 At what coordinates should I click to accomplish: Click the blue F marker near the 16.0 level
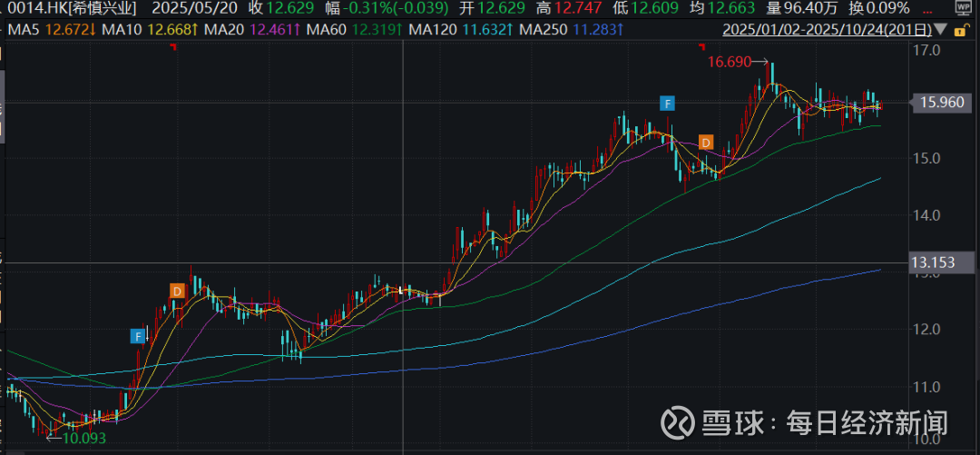(x=668, y=103)
